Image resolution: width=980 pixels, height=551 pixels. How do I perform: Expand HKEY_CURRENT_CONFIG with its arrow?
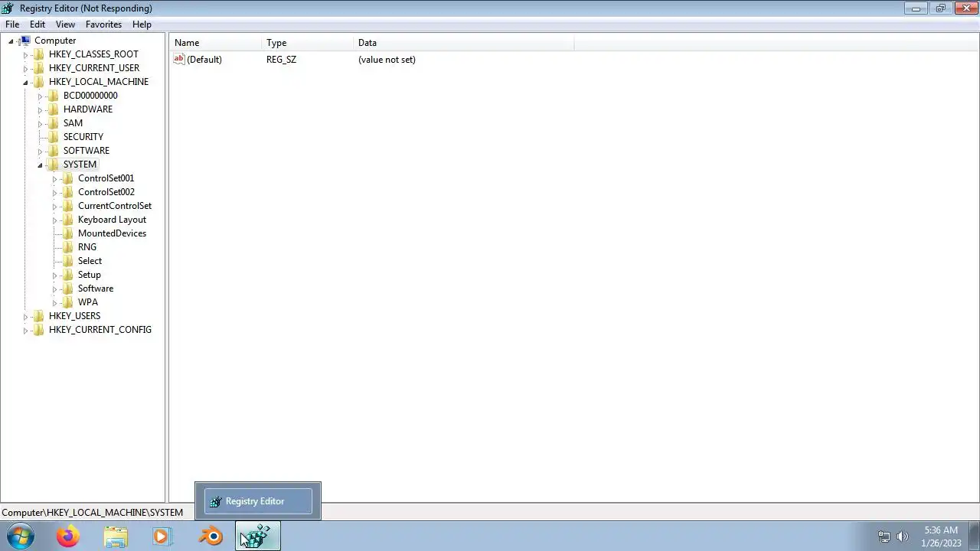[x=25, y=331]
